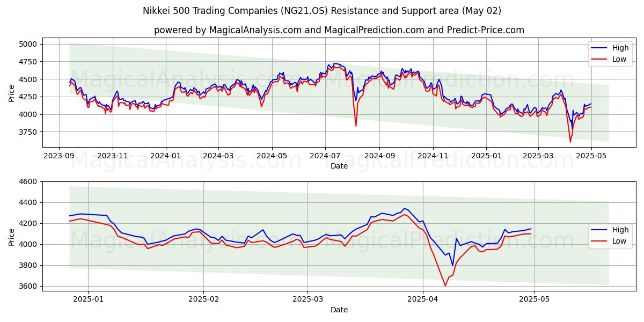
Task: Click the 4200 price tick on bottom chart
Action: point(28,224)
